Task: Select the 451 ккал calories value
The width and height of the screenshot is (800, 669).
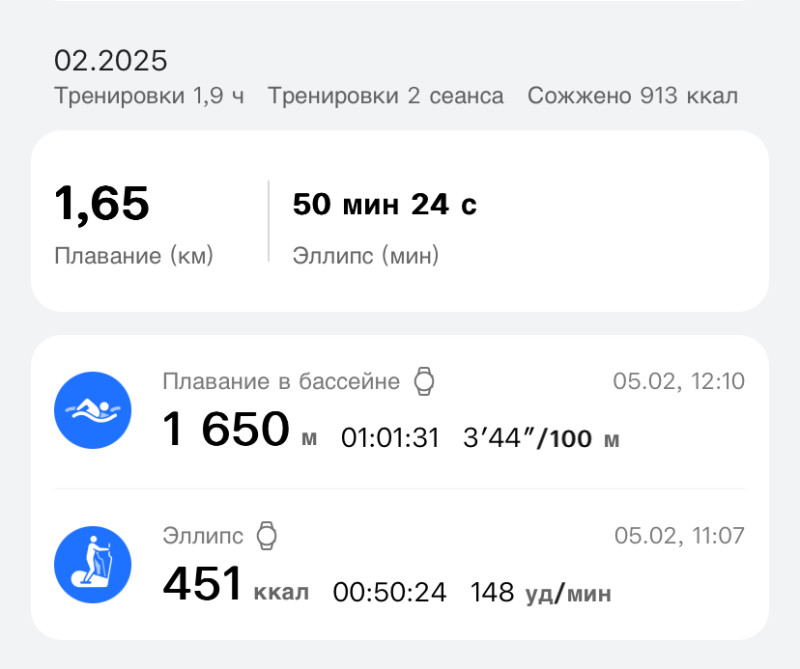Action: point(236,585)
